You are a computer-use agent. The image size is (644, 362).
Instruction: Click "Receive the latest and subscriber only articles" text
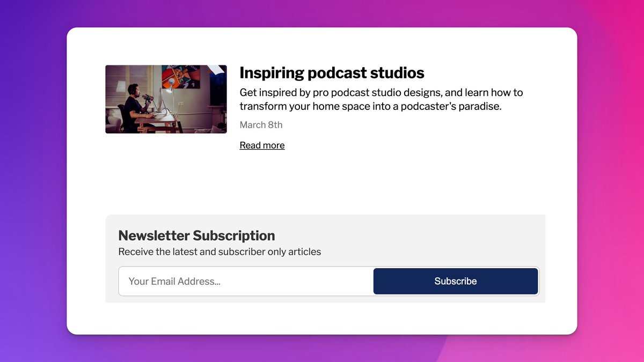coord(219,252)
